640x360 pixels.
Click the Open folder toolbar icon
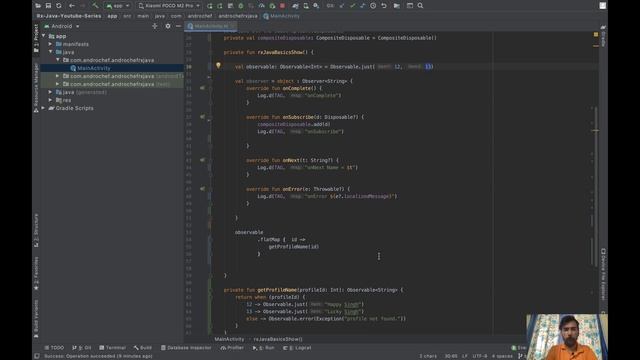pyautogui.click(x=38, y=6)
